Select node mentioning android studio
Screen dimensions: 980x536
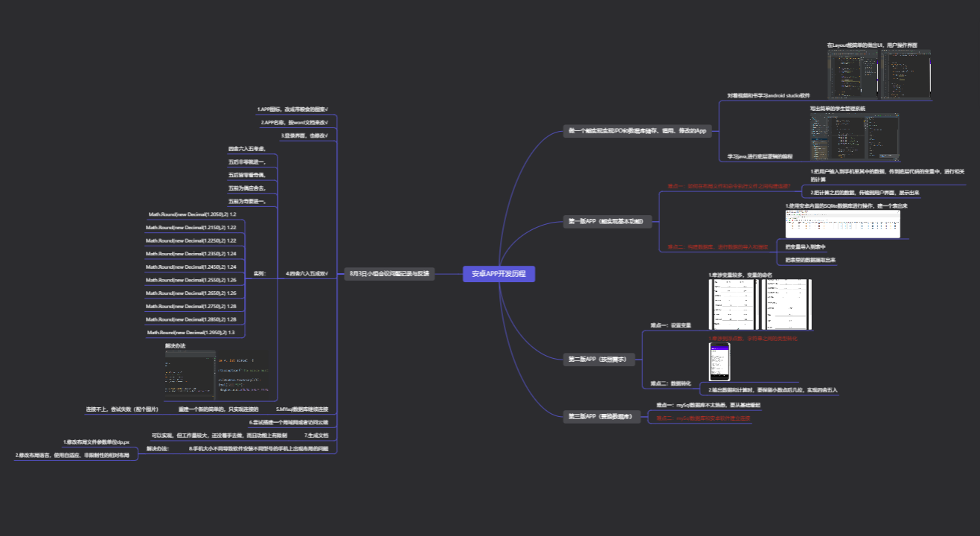coord(768,96)
